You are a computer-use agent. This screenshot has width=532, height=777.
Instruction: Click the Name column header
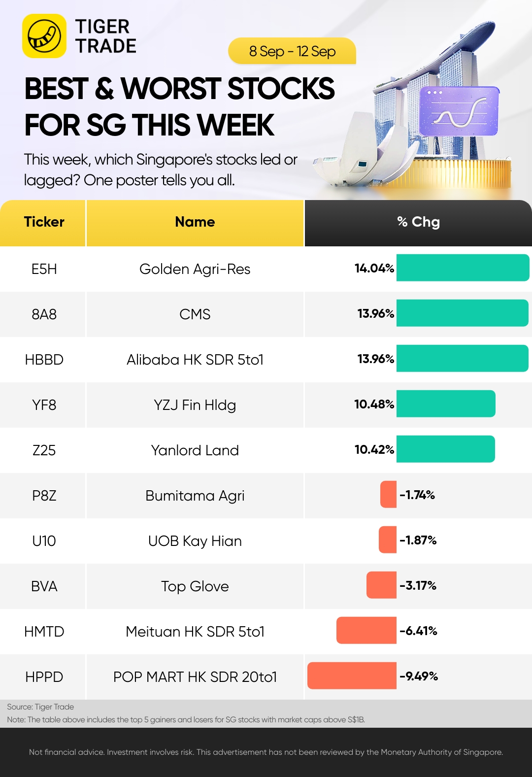(195, 222)
